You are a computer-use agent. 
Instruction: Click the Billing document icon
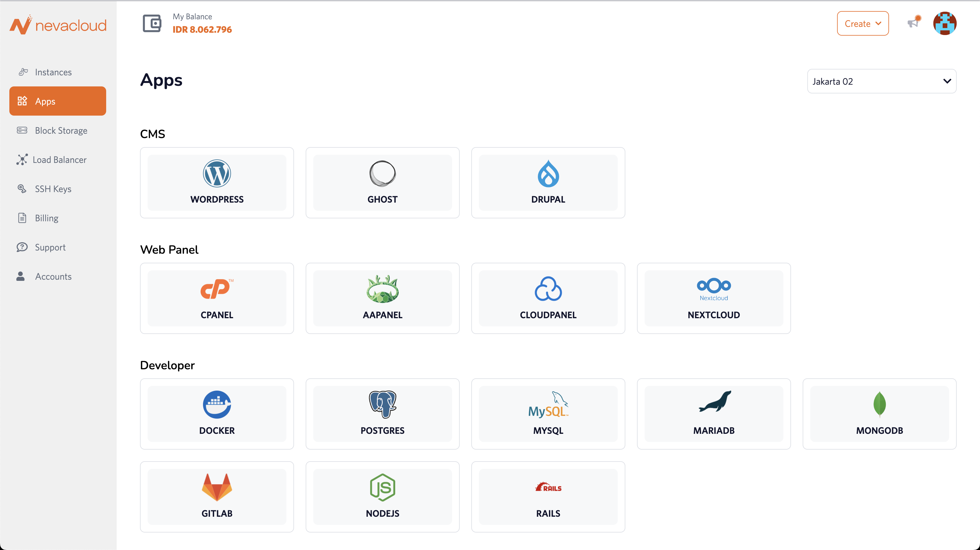coord(22,218)
